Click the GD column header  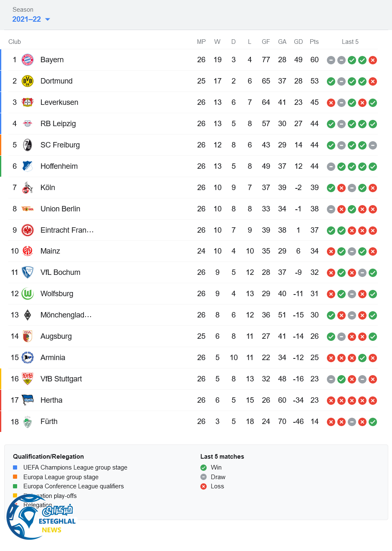pyautogui.click(x=298, y=42)
